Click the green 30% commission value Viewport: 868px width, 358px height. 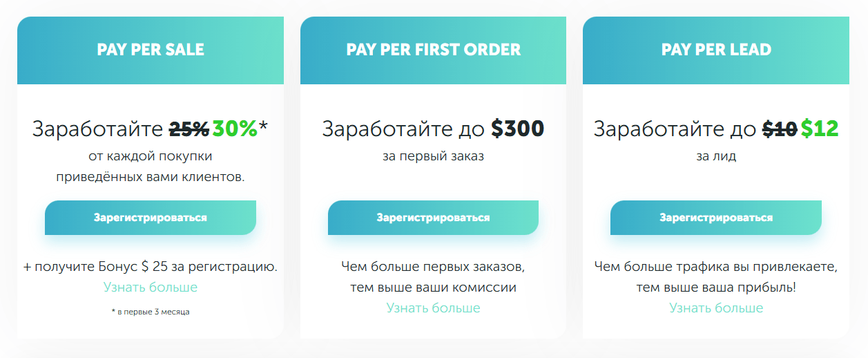click(x=235, y=129)
